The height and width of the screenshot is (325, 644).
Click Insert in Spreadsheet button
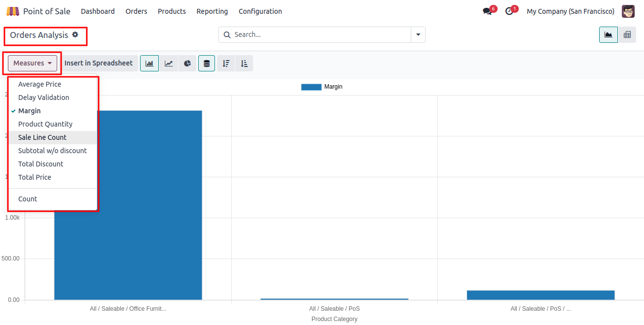[x=99, y=63]
